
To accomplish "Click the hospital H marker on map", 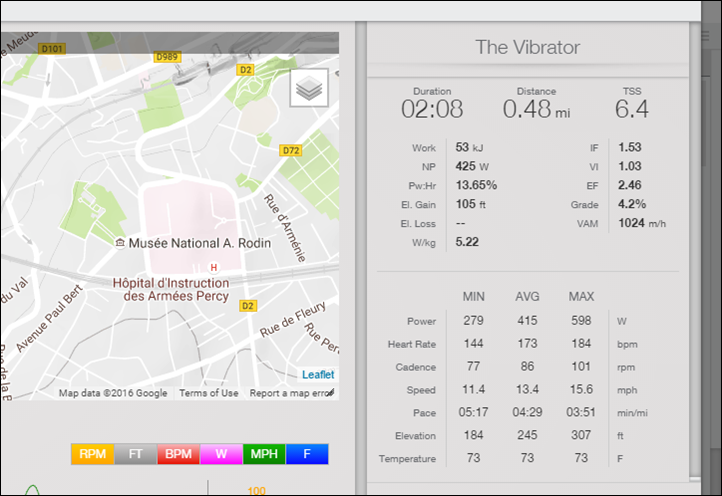I will point(213,267).
